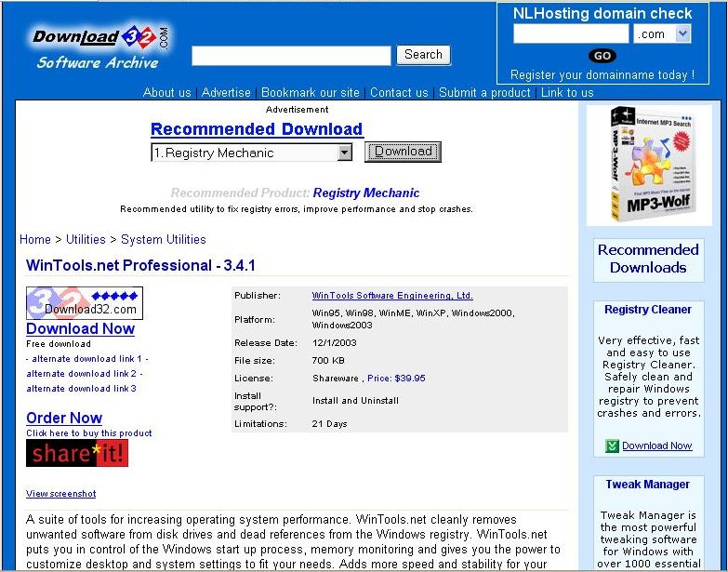
Task: Click the Download32.com five-star rating badge
Action: [x=85, y=302]
